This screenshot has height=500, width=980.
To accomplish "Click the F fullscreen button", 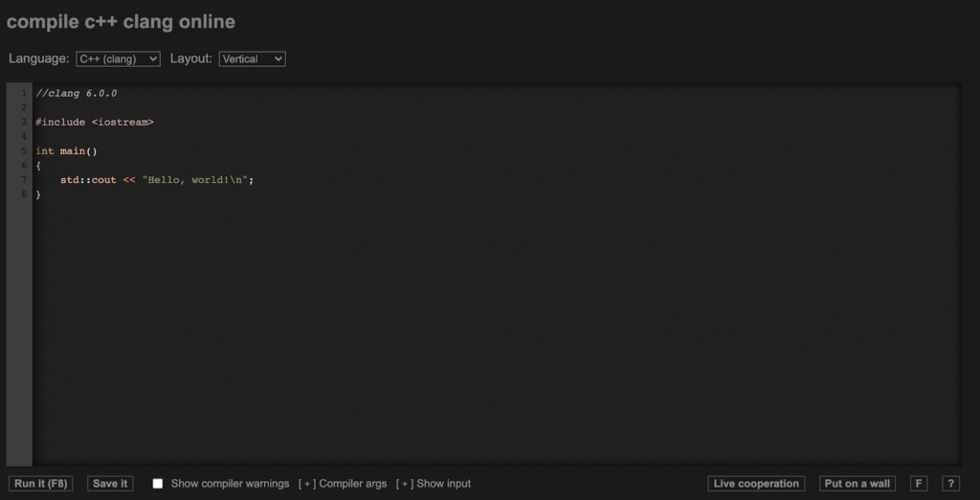I will pos(919,484).
